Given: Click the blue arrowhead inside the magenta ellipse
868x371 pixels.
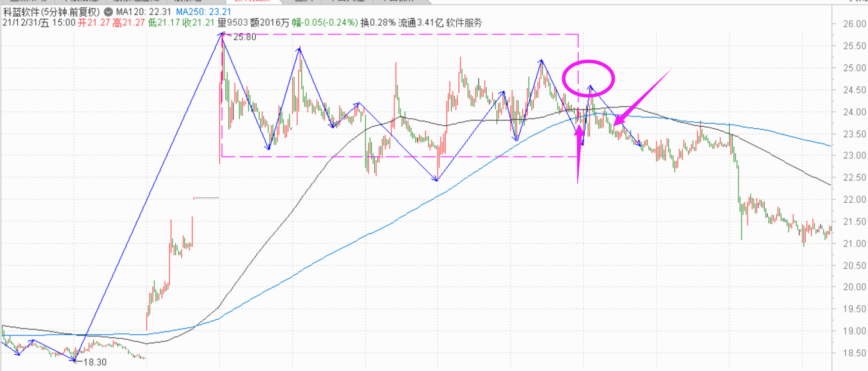Looking at the screenshot, I should (x=590, y=87).
